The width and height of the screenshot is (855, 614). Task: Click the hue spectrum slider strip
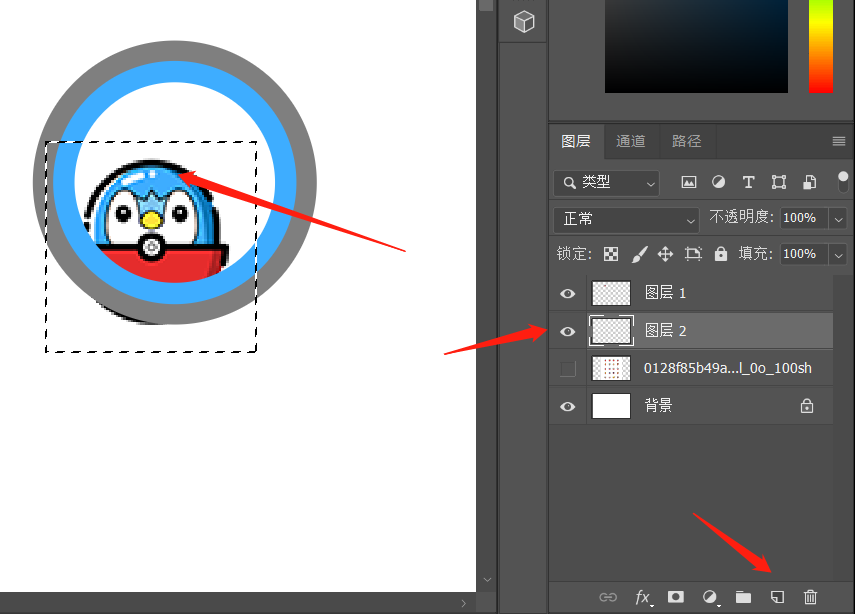[821, 46]
